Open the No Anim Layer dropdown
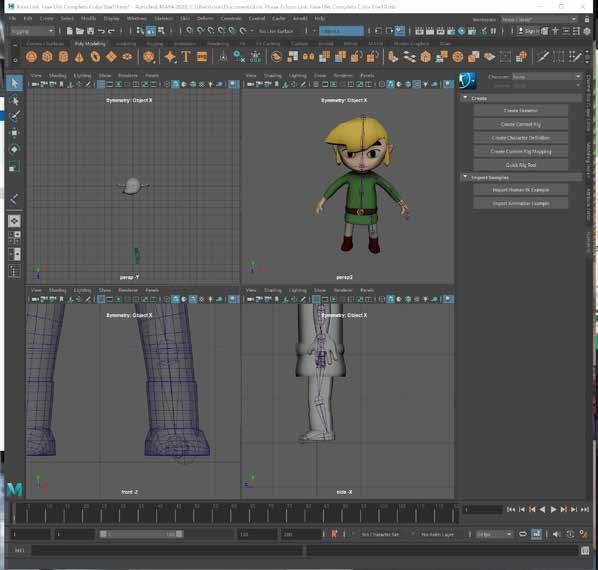 click(438, 534)
